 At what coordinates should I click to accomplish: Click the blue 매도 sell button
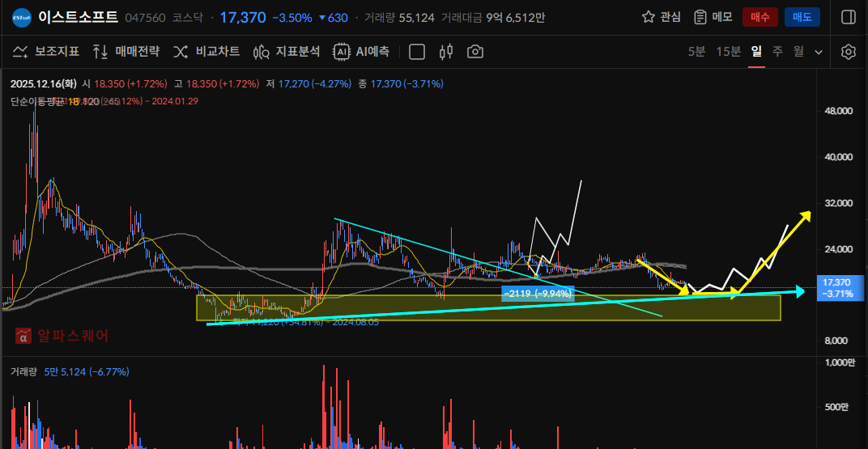point(802,17)
